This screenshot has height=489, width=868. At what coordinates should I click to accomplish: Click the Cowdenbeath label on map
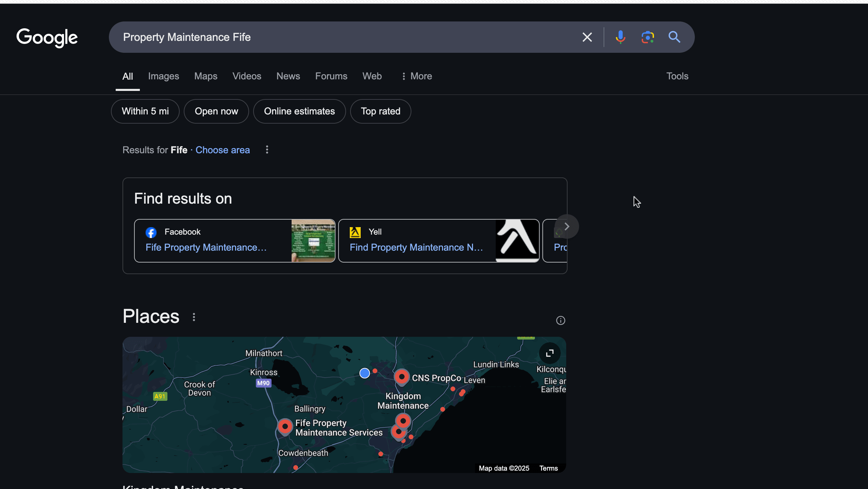click(303, 453)
